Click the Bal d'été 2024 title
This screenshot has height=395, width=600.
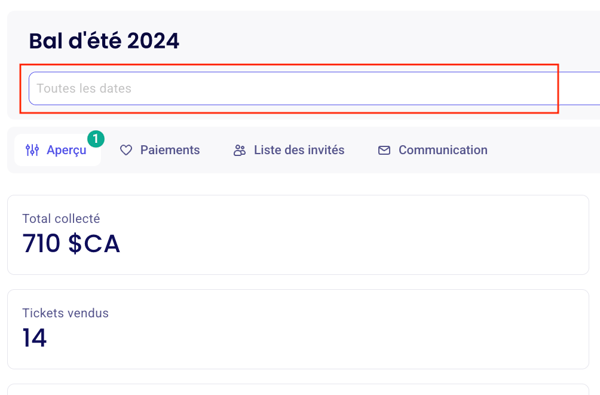pos(104,41)
